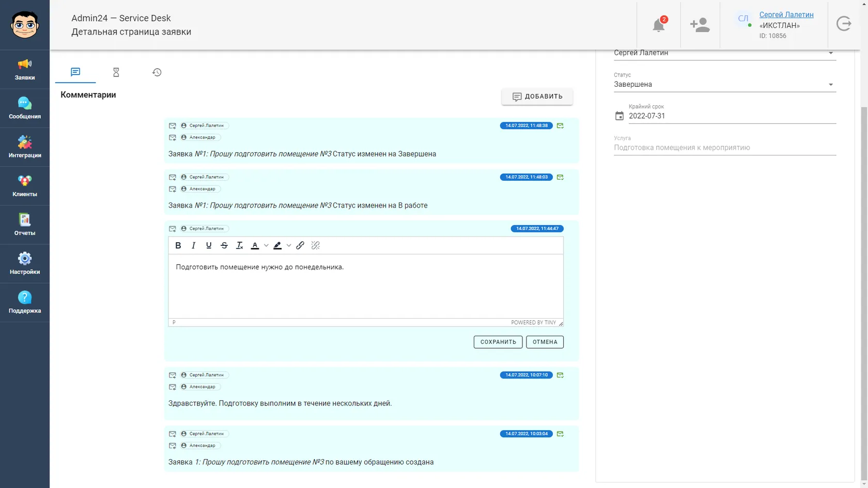The height and width of the screenshot is (488, 868).
Task: Apply underline formatting in comment editor
Action: click(x=209, y=245)
